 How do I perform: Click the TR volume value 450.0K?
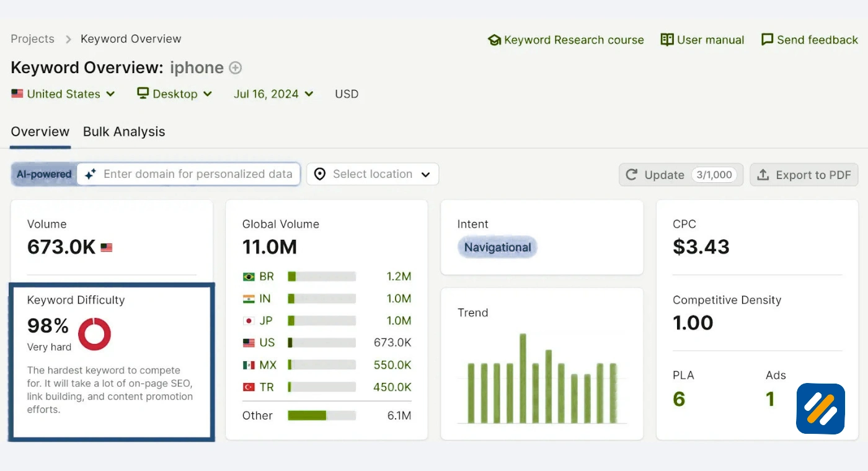pyautogui.click(x=392, y=387)
